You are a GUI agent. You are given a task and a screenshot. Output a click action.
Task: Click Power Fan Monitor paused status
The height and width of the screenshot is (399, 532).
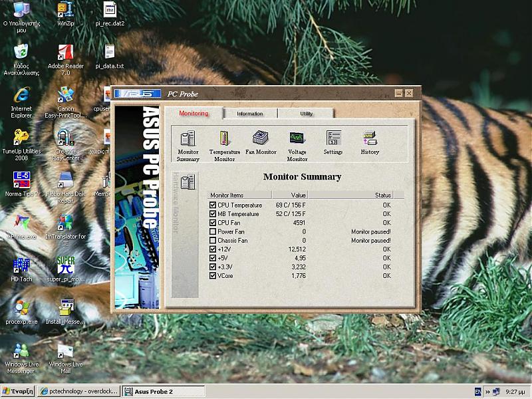[x=371, y=231]
